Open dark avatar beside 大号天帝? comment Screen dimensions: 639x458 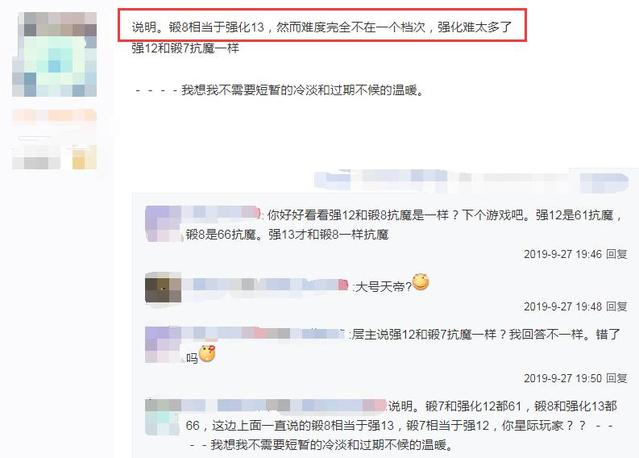pos(163,288)
